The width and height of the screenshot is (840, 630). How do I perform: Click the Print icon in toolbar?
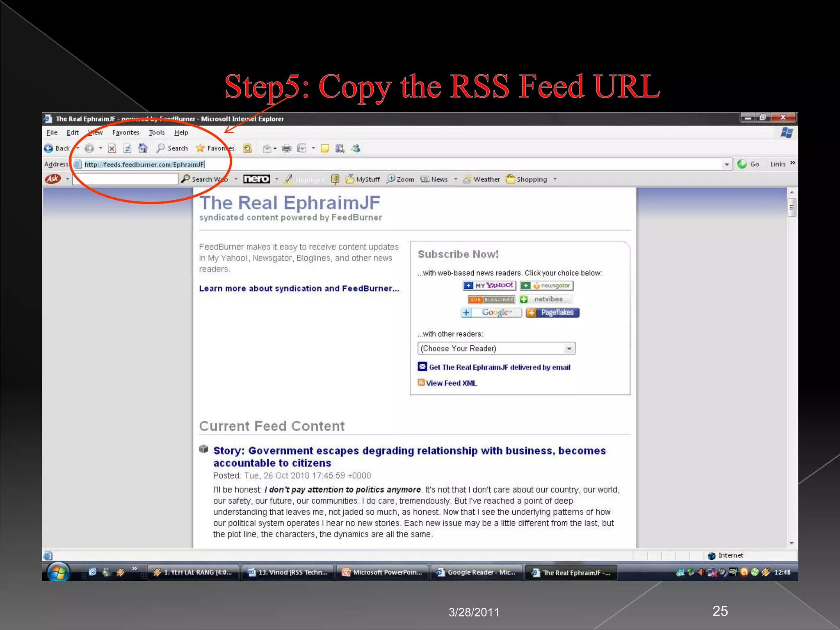[x=286, y=148]
